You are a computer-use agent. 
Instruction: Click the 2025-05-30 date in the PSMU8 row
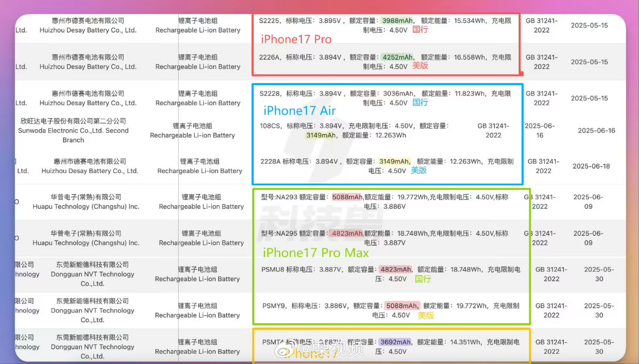[599, 274]
